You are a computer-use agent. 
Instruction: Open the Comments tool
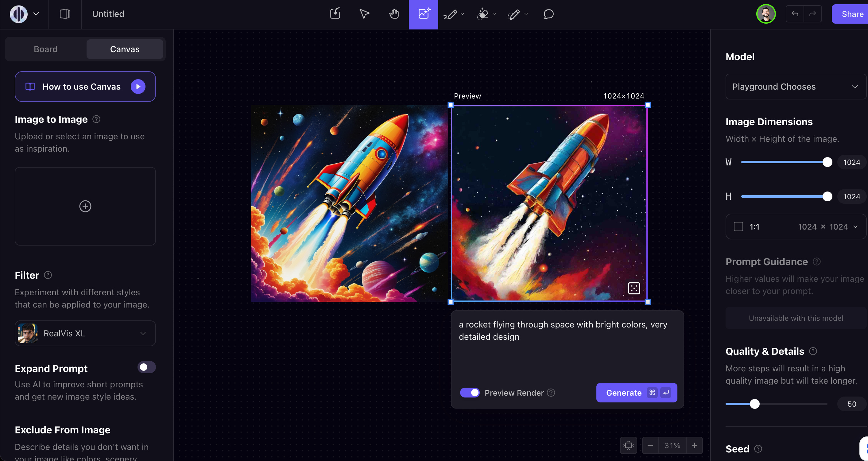pos(548,14)
